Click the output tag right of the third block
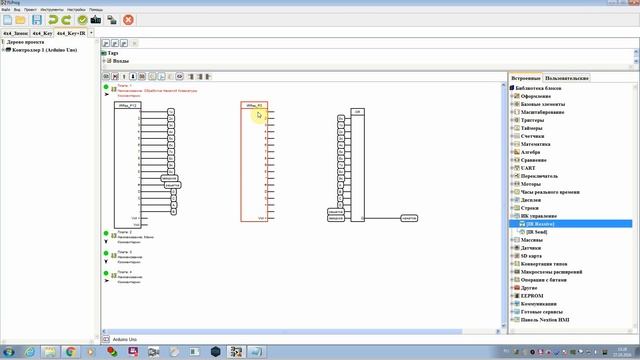This screenshot has width=640, height=360. tap(409, 218)
